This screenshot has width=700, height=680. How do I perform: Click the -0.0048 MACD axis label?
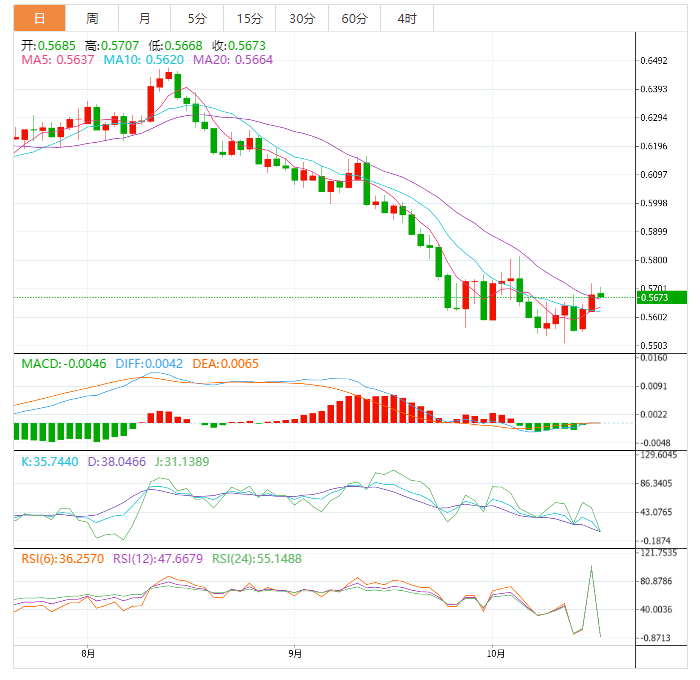655,443
